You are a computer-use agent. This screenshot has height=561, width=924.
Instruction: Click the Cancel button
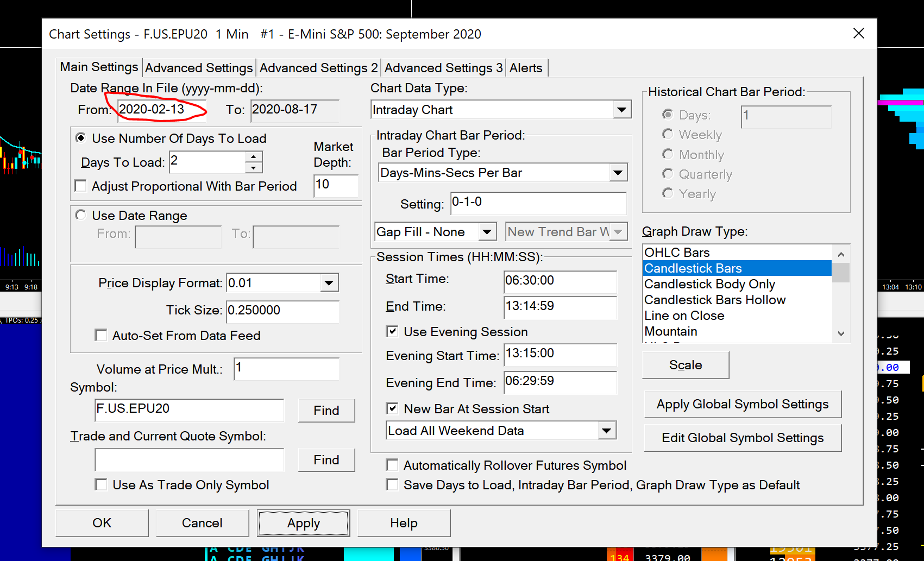click(x=202, y=523)
